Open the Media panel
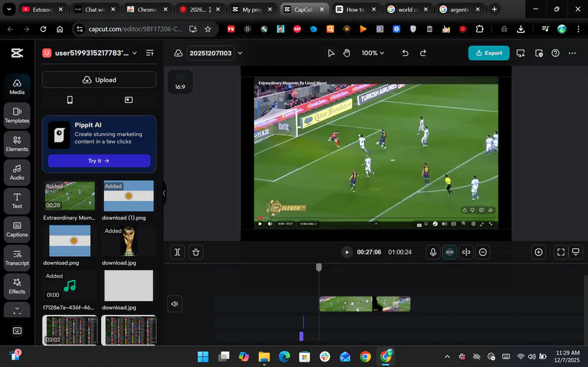Viewport: 588px width, 367px height. (x=17, y=87)
